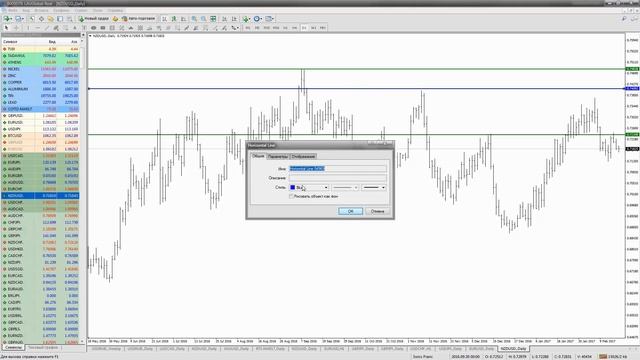Viewport: 640px width, 360px height.
Task: Open the Графики menu
Action: 62,10
